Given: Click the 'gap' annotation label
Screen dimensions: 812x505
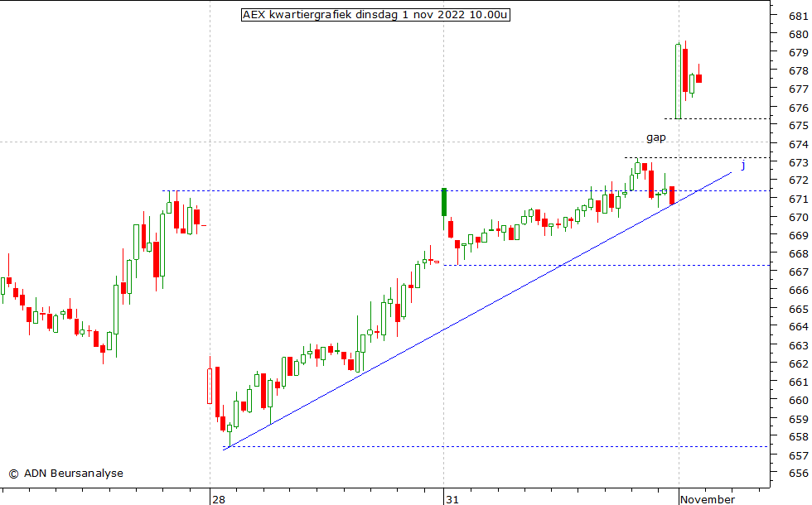Looking at the screenshot, I should pos(656,137).
